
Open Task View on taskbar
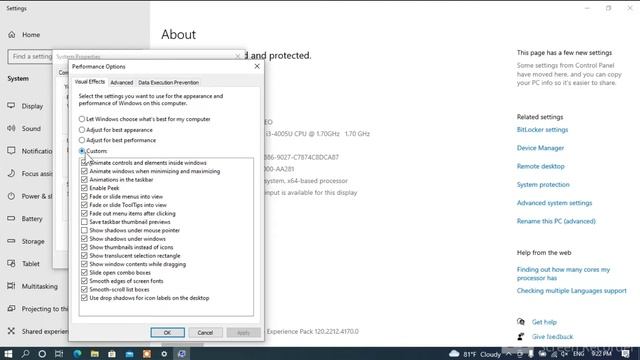click(59, 353)
